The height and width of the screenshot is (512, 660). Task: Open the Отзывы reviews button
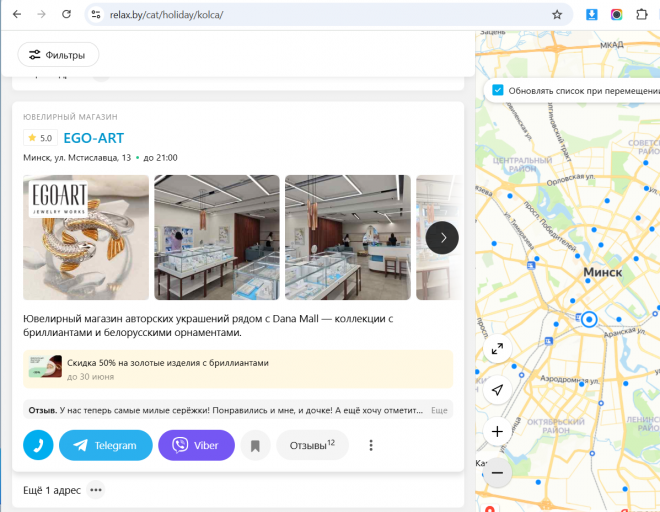(x=312, y=445)
